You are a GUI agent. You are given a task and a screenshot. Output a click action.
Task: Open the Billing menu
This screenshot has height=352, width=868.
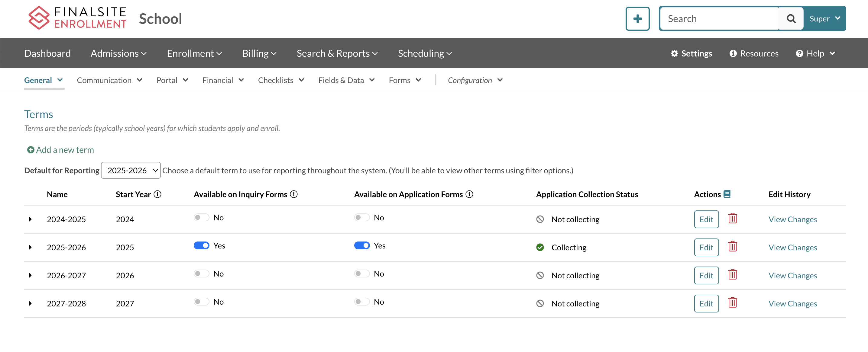pyautogui.click(x=259, y=53)
